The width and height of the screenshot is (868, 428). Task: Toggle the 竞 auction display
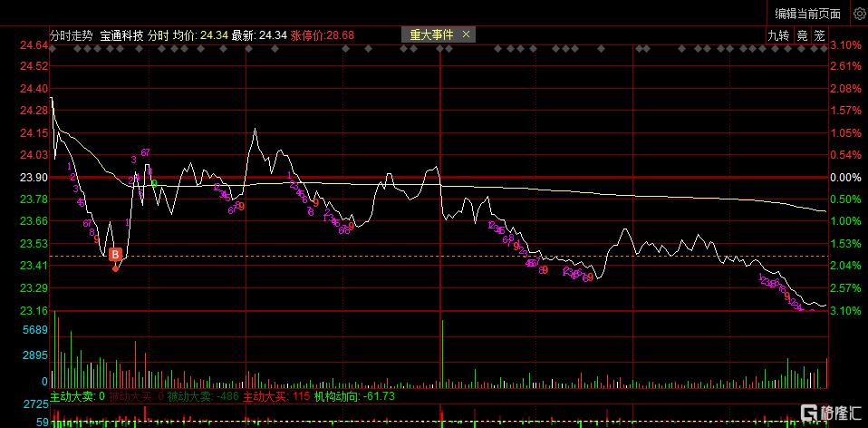click(802, 35)
